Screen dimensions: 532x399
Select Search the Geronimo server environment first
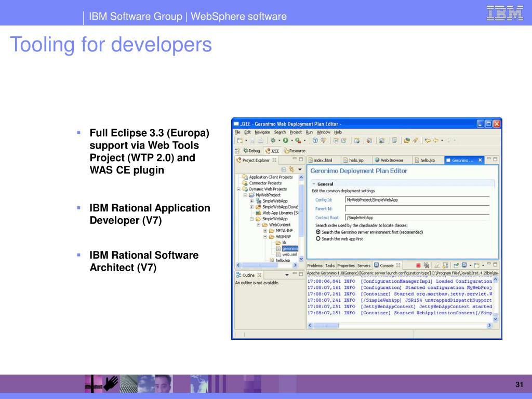[x=318, y=232]
